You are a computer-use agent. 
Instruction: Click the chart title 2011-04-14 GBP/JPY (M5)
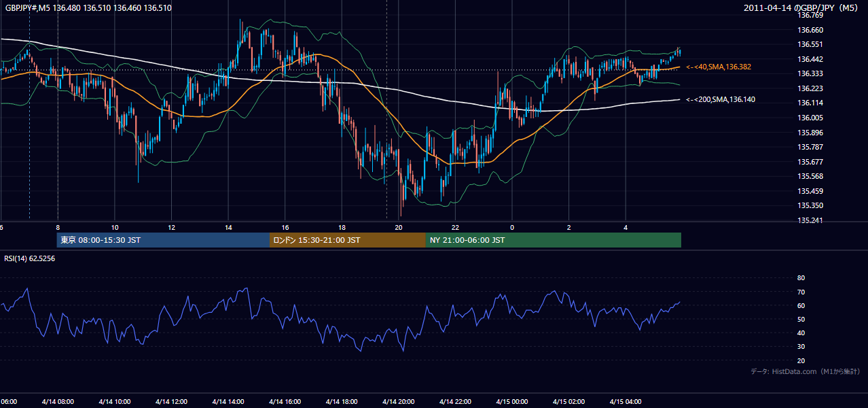click(802, 8)
